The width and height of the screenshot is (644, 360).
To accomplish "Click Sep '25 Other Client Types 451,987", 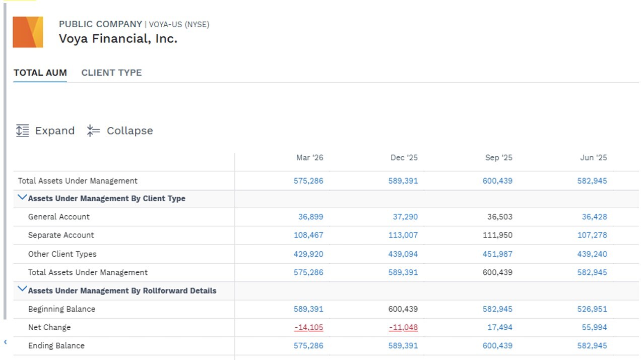I will [497, 254].
